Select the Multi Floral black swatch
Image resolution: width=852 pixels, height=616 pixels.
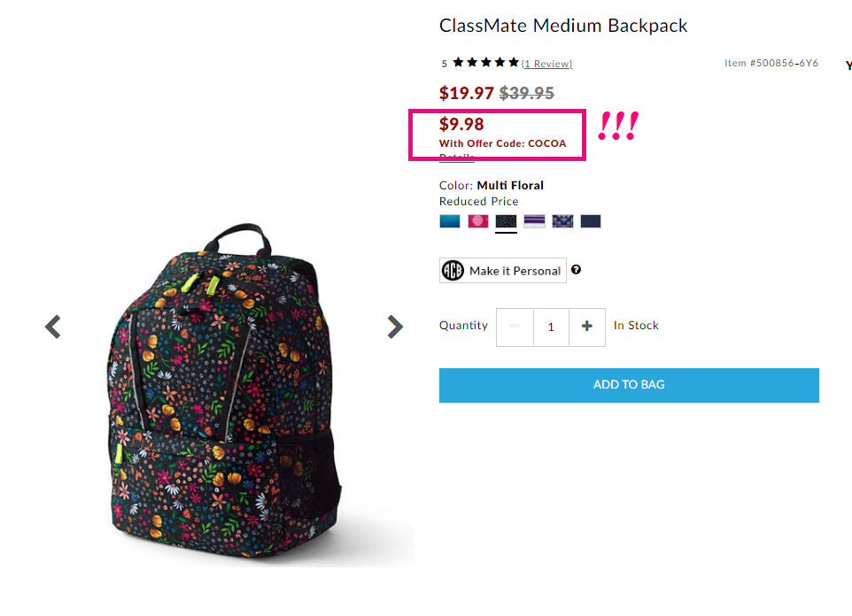pyautogui.click(x=506, y=221)
